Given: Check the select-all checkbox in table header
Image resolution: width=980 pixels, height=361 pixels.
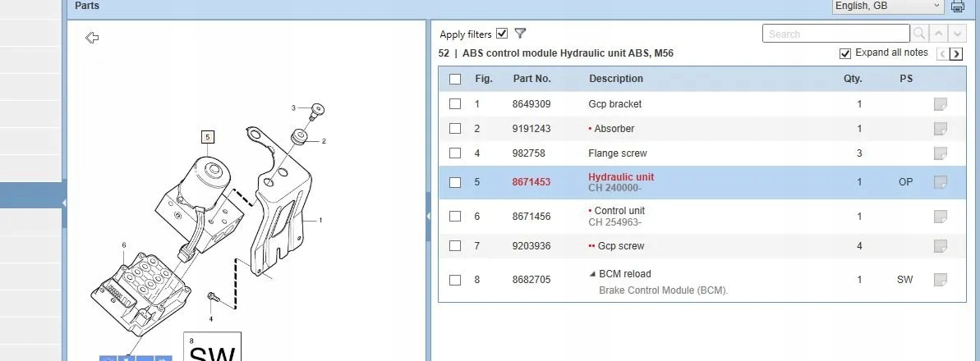Looking at the screenshot, I should pos(455,80).
